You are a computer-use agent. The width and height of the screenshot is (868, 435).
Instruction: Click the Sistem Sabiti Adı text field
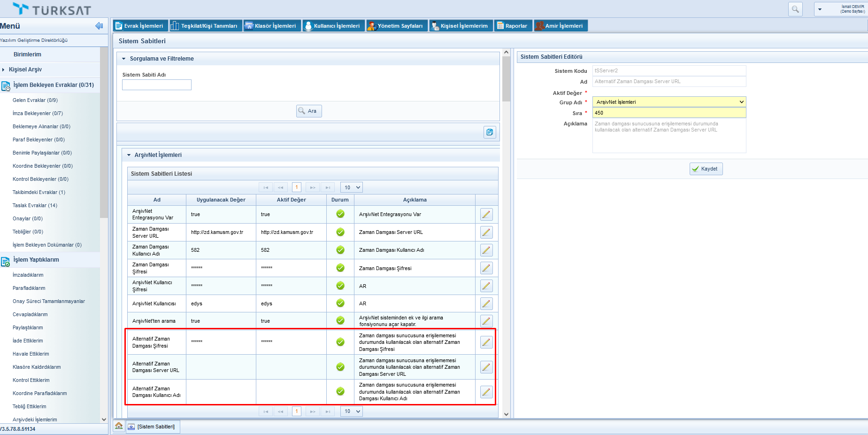pos(156,85)
